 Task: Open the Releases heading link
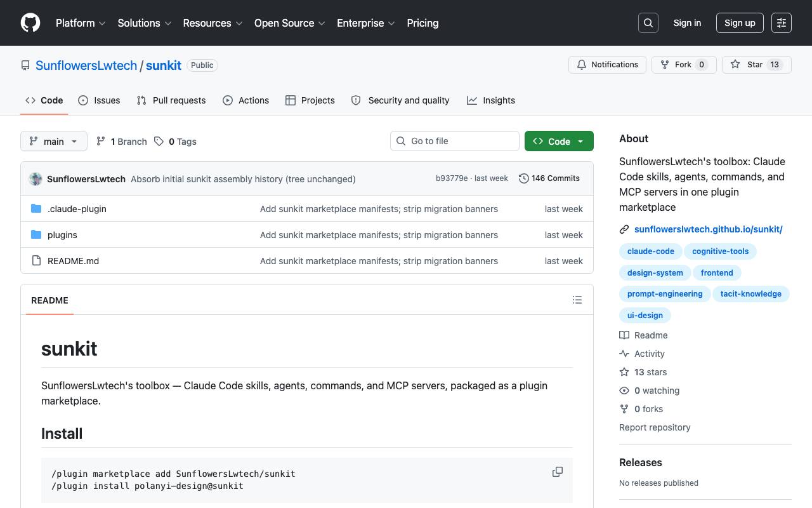click(x=641, y=462)
